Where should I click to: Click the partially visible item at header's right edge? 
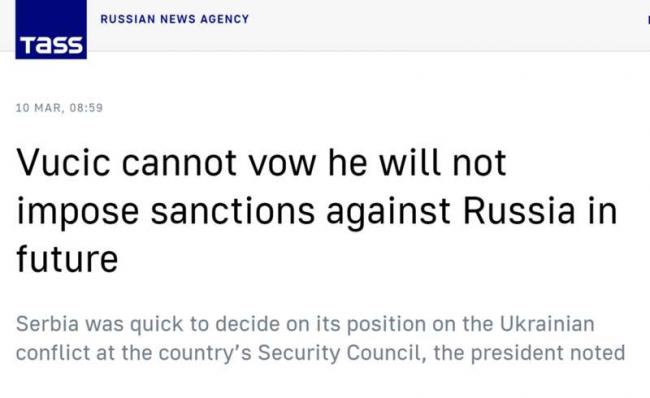(x=648, y=19)
